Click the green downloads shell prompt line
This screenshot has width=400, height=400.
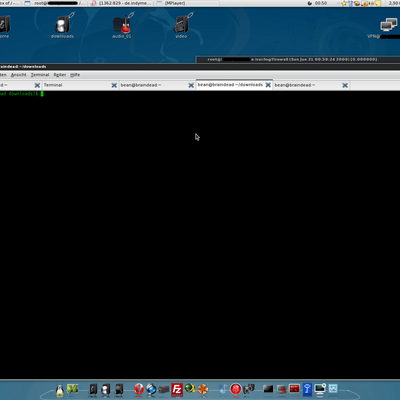point(22,94)
